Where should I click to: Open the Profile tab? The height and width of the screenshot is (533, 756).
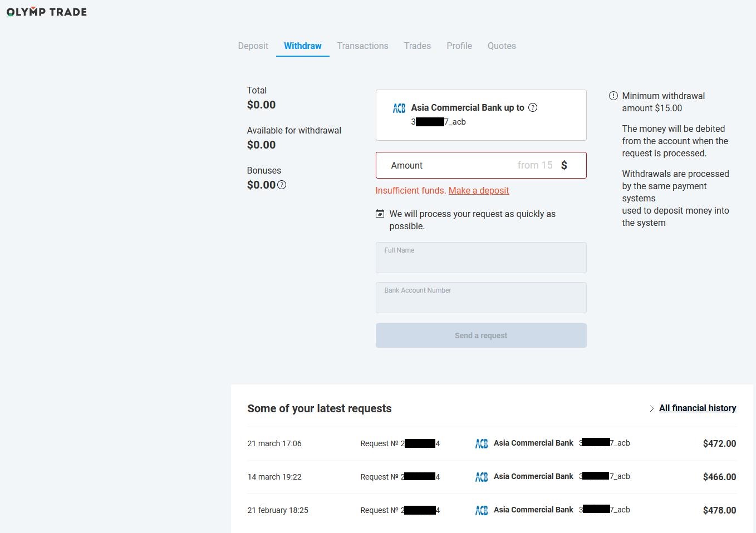459,46
